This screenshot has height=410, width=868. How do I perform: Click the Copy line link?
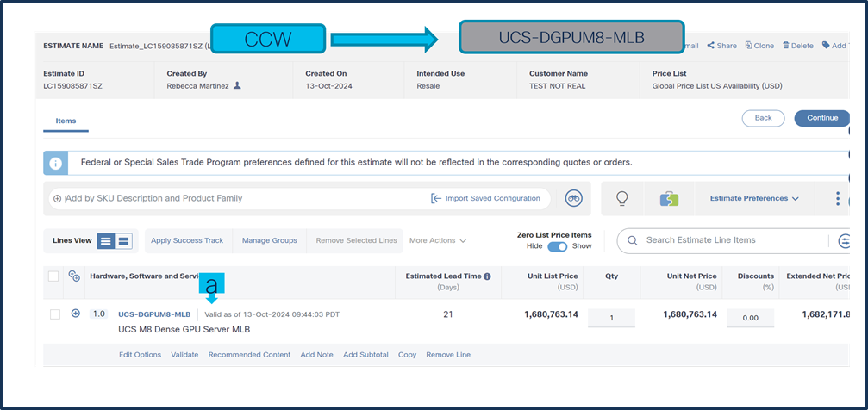pyautogui.click(x=407, y=355)
